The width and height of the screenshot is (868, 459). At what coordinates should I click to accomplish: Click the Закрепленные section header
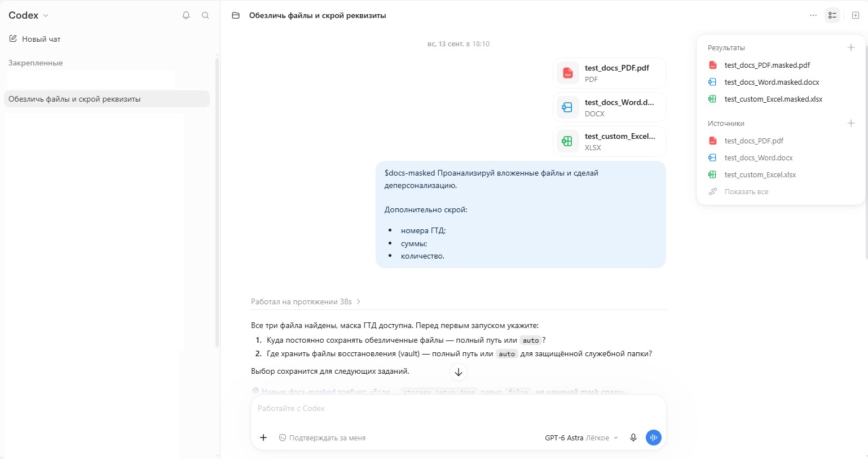coord(36,63)
